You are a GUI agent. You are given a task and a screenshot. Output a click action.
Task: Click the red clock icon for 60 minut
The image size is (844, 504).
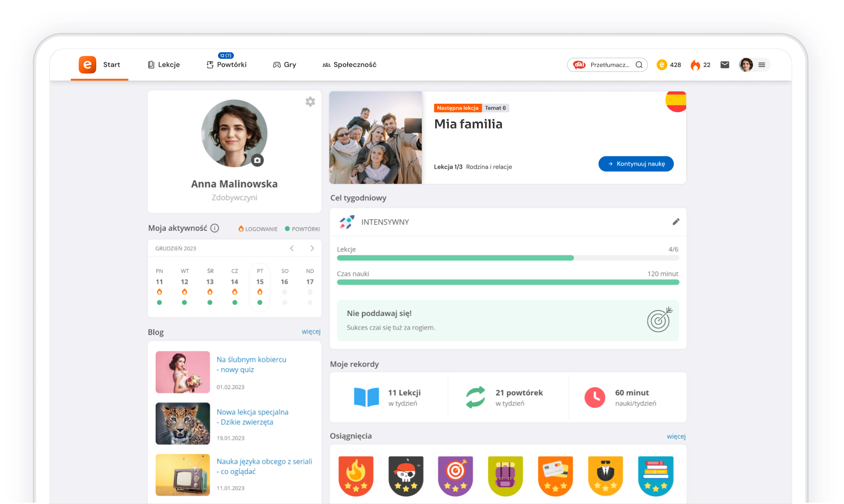coord(595,397)
